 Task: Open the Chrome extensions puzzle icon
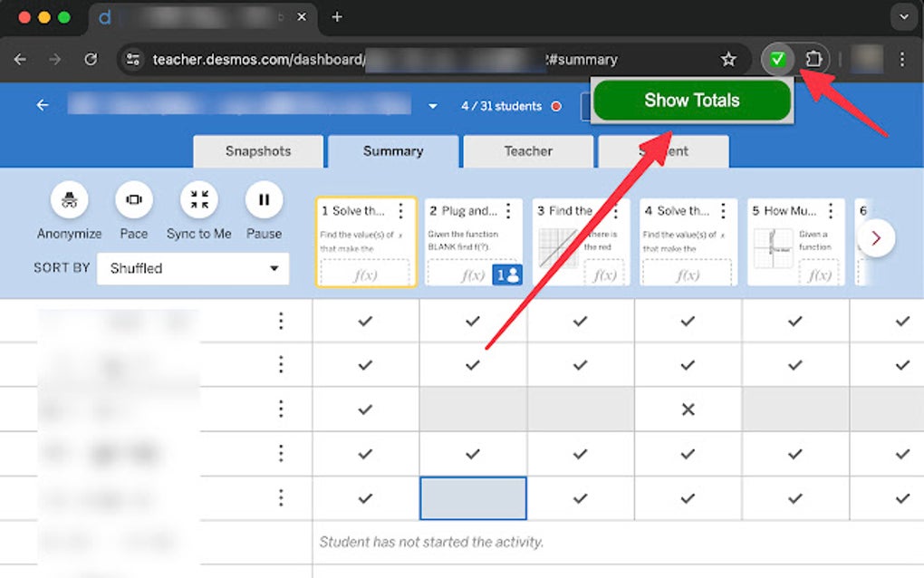pyautogui.click(x=813, y=58)
